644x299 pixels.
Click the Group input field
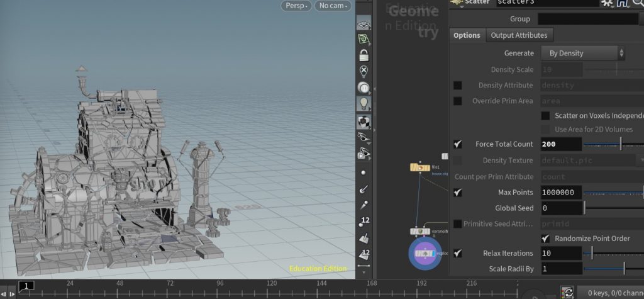(x=588, y=19)
